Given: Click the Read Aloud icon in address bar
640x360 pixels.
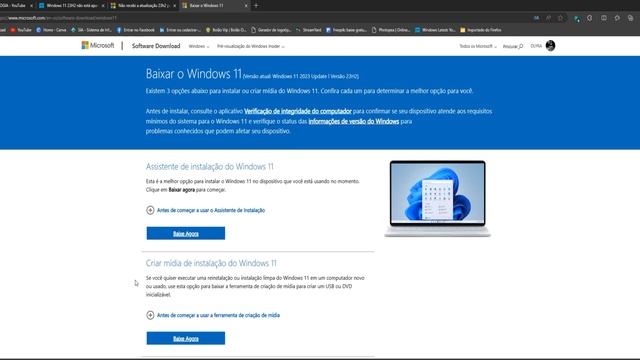Looking at the screenshot, I should point(548,18).
